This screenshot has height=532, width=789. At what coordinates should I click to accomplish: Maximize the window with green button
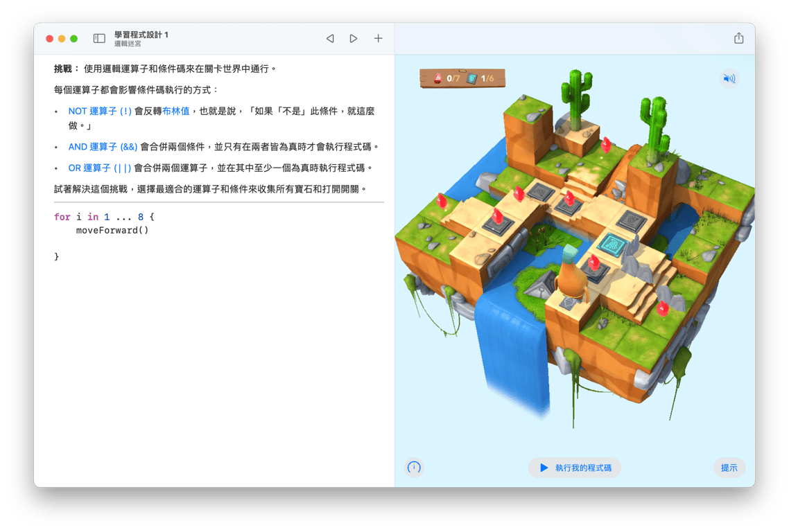(x=74, y=39)
